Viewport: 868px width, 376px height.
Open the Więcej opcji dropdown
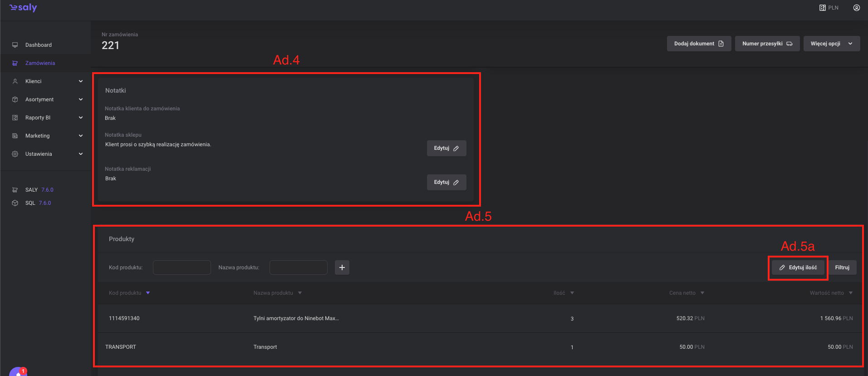831,44
